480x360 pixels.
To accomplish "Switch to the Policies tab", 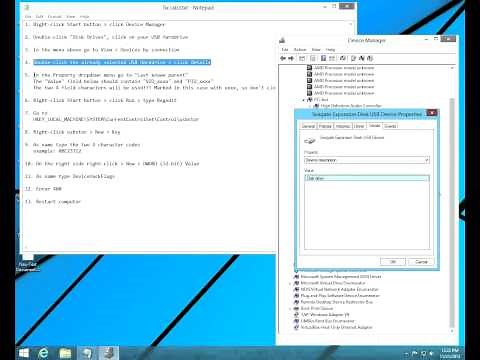I will [325, 126].
